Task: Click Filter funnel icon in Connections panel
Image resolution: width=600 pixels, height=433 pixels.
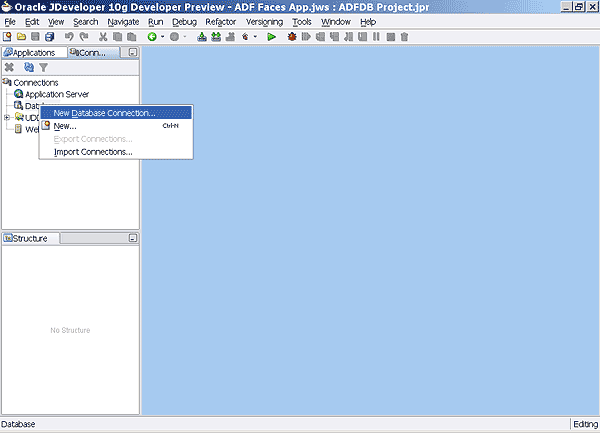Action: coord(44,68)
